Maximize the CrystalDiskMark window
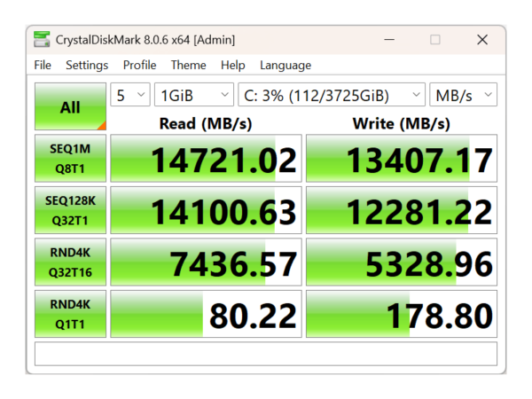Screen dimensions: 532x399 434,39
